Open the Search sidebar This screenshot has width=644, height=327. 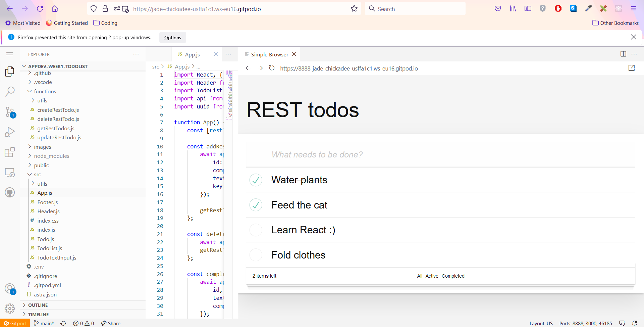(x=10, y=91)
